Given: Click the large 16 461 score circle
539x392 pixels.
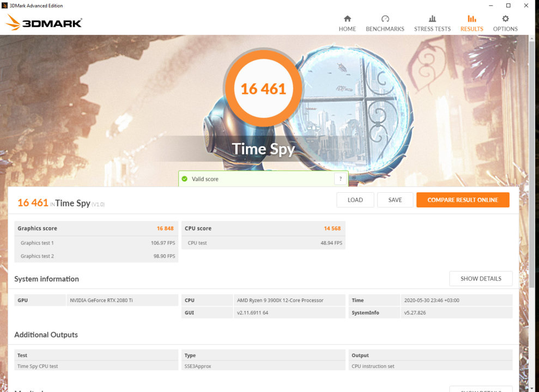Looking at the screenshot, I should pos(263,89).
